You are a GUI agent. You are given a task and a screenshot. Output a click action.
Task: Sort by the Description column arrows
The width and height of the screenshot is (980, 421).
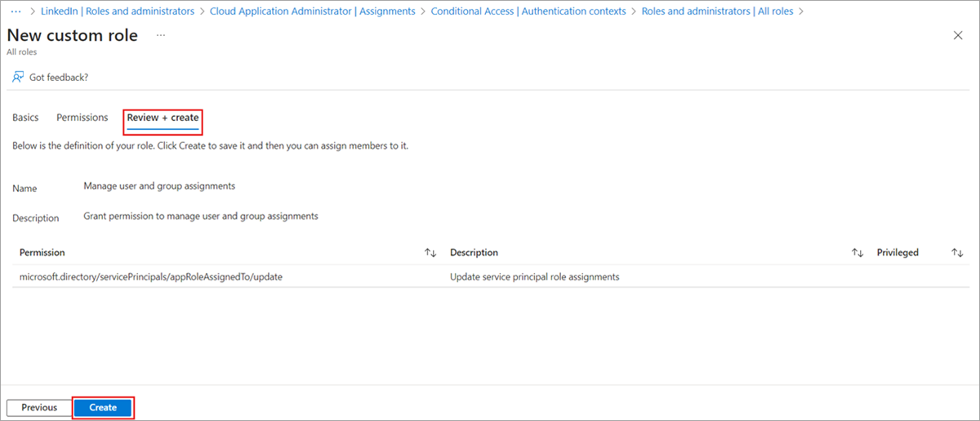(x=857, y=253)
